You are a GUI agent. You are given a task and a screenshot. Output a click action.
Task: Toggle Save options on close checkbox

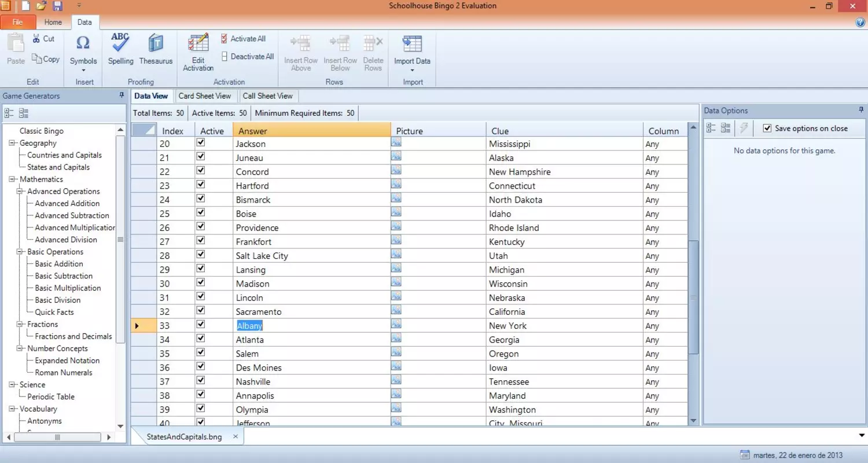767,128
